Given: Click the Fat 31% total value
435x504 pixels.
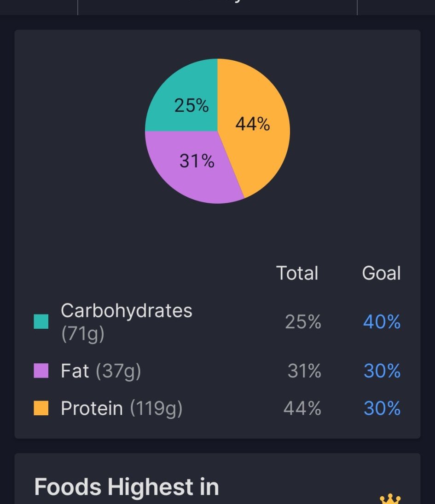Looking at the screenshot, I should point(304,371).
